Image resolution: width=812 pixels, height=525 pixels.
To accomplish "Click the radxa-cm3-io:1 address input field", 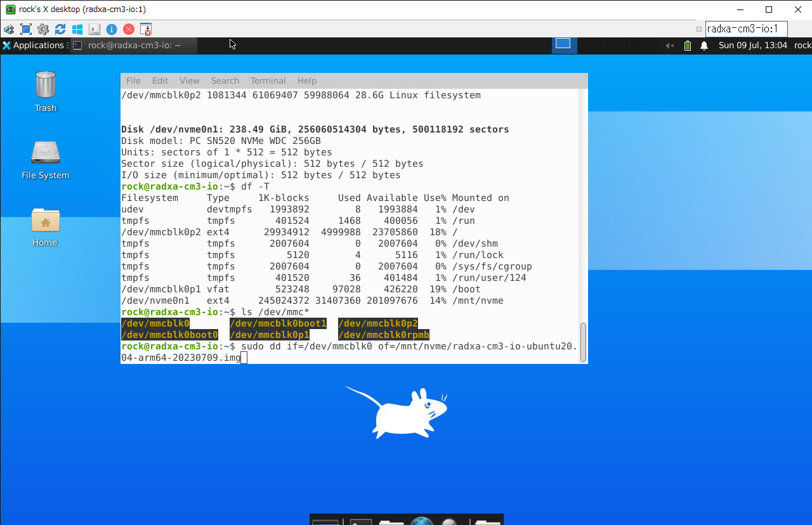I will pyautogui.click(x=746, y=29).
